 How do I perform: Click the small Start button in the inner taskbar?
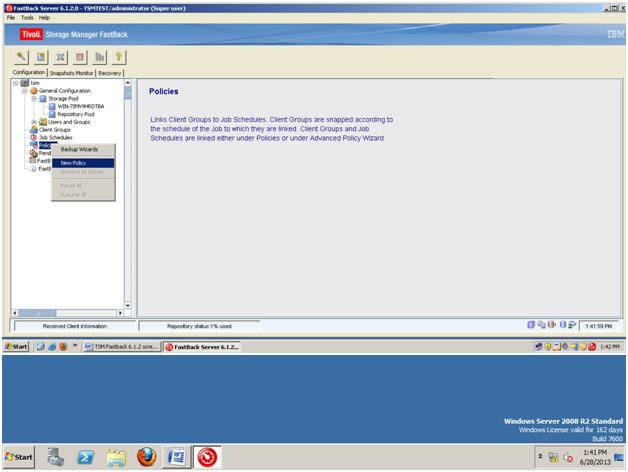16,347
